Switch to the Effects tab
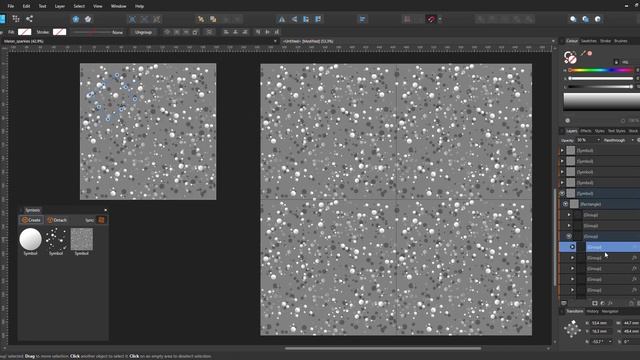The height and width of the screenshot is (360, 640). tap(586, 131)
